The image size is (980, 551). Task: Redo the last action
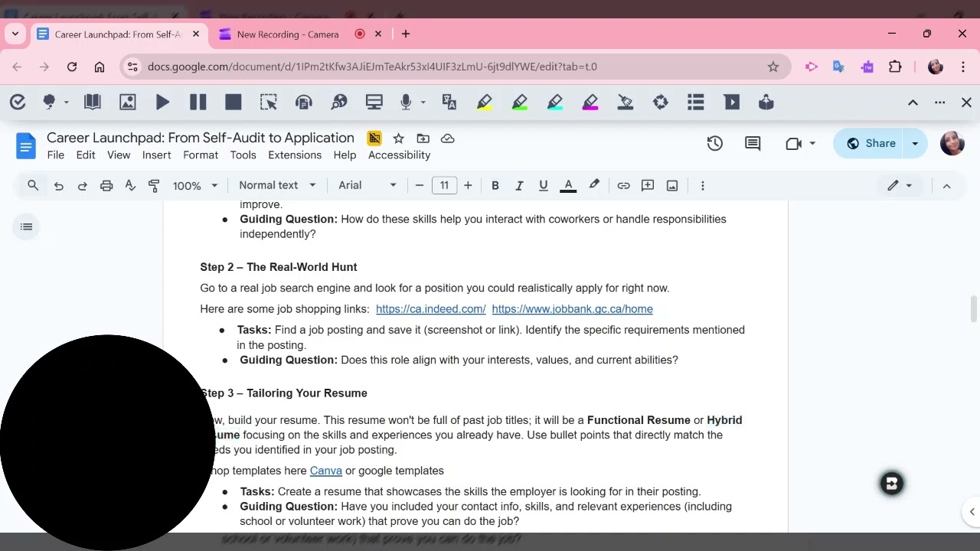[x=82, y=185]
